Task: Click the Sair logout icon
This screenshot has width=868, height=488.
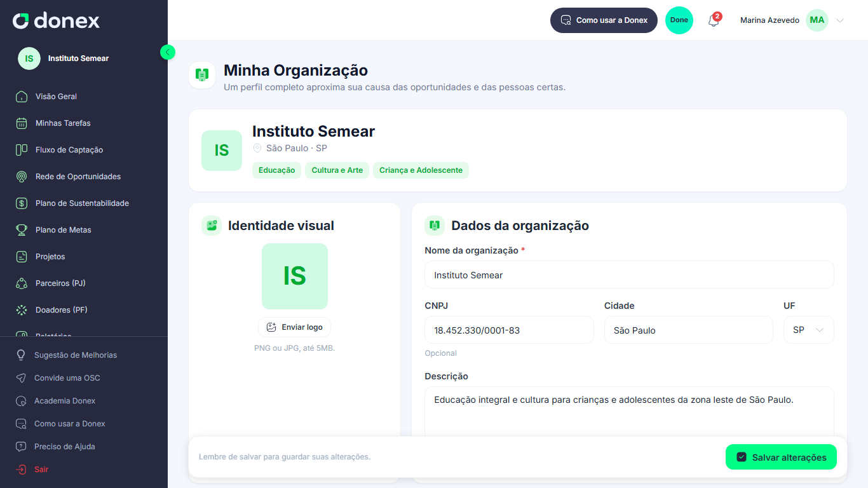Action: (x=21, y=470)
